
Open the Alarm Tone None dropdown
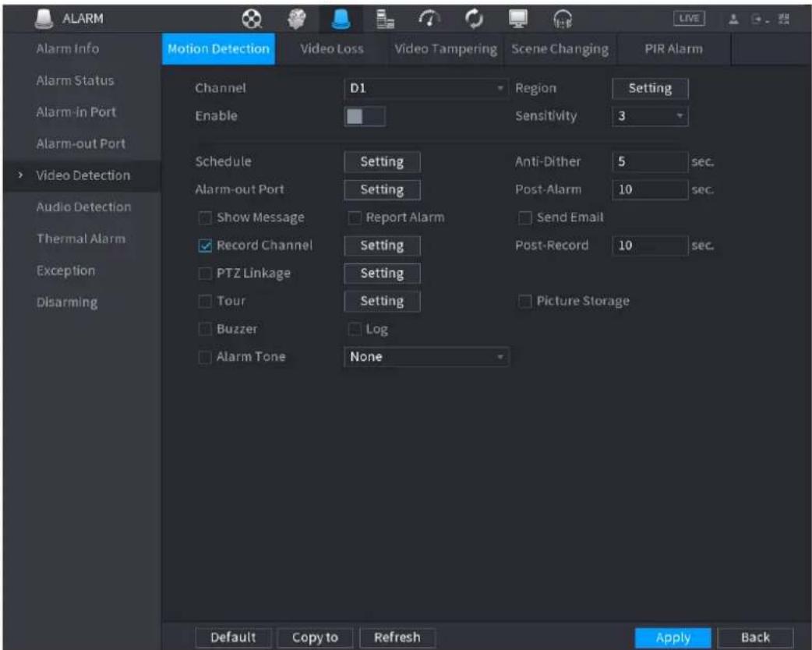[x=425, y=357]
